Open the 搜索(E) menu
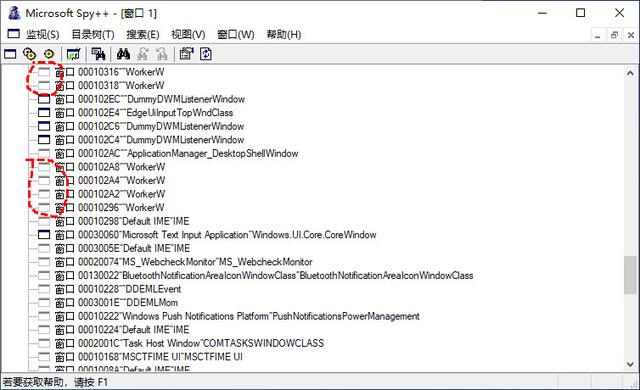The height and width of the screenshot is (390, 640). 143,35
